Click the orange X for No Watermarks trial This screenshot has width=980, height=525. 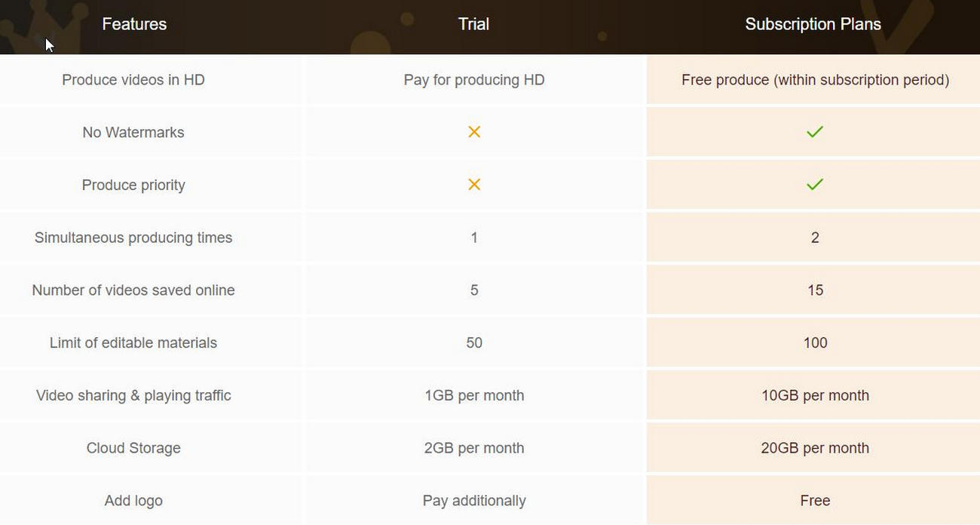[x=474, y=132]
